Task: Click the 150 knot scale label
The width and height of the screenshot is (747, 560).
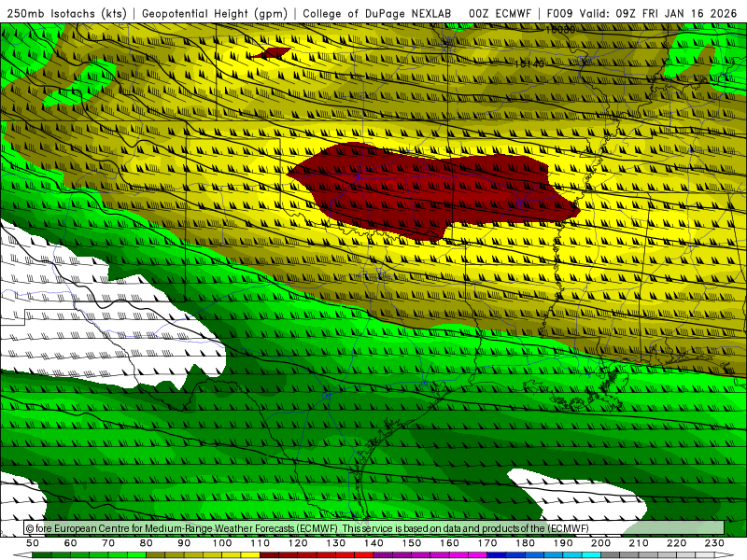Action: click(x=412, y=543)
